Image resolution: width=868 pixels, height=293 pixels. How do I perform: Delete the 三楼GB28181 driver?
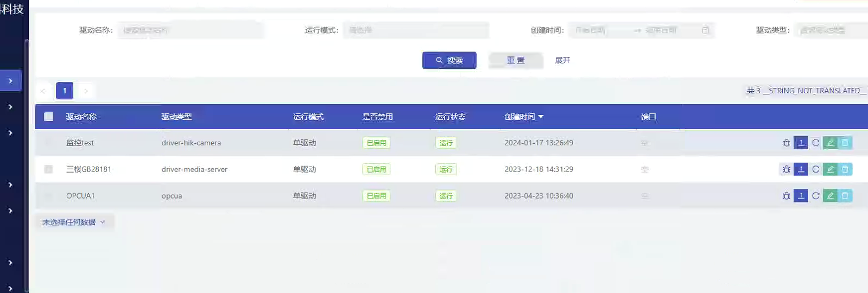pyautogui.click(x=845, y=169)
